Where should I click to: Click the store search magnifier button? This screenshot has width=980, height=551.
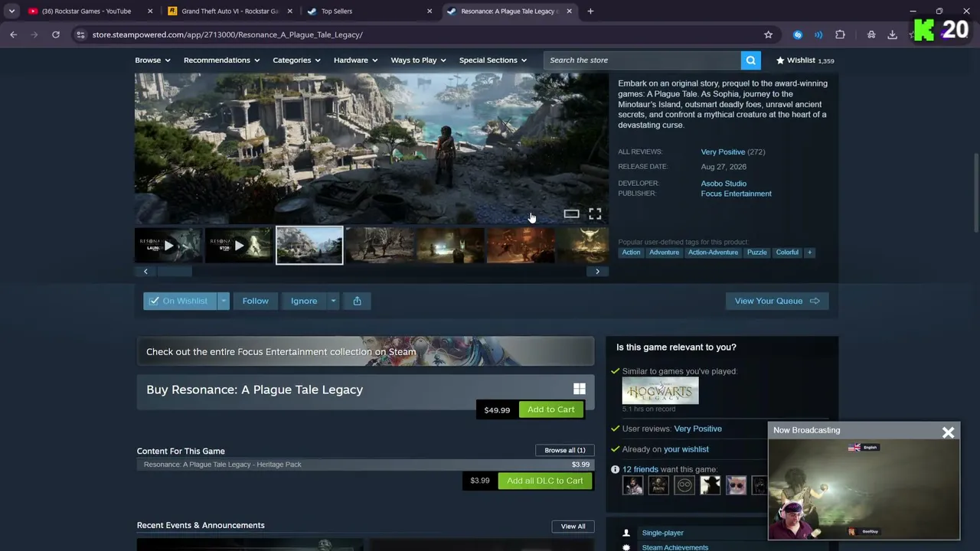[751, 60]
